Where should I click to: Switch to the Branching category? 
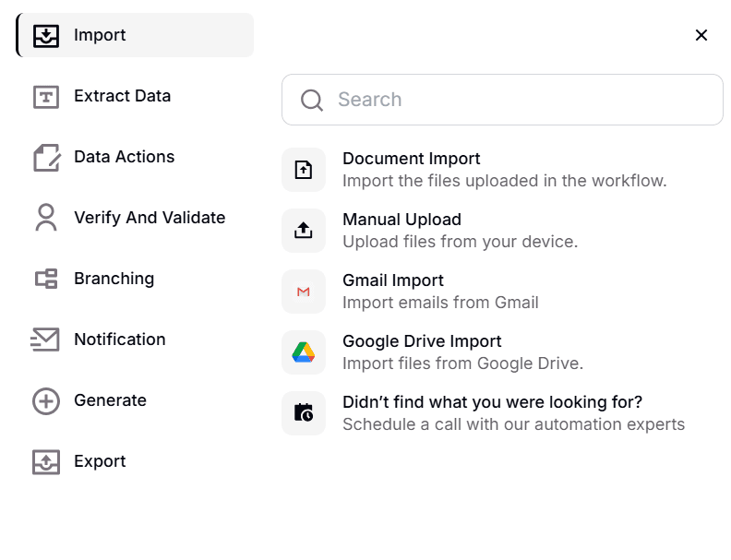[x=114, y=279]
